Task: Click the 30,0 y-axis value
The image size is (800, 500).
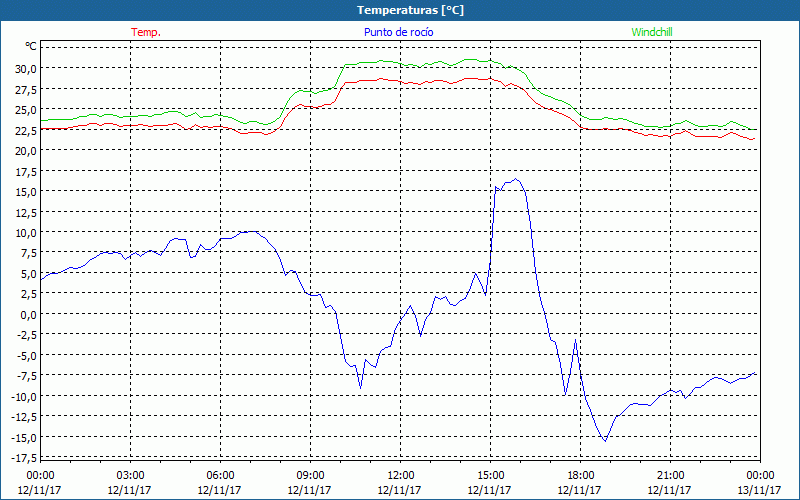Action: pyautogui.click(x=25, y=69)
